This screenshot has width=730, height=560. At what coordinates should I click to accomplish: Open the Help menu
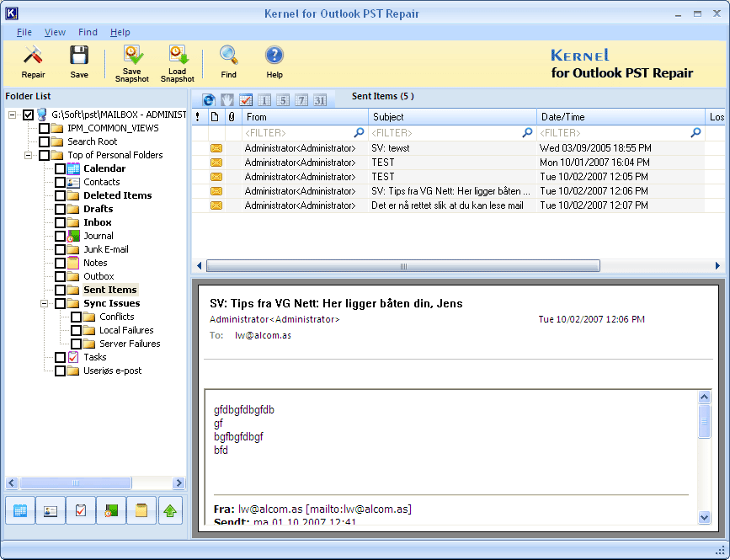click(120, 32)
